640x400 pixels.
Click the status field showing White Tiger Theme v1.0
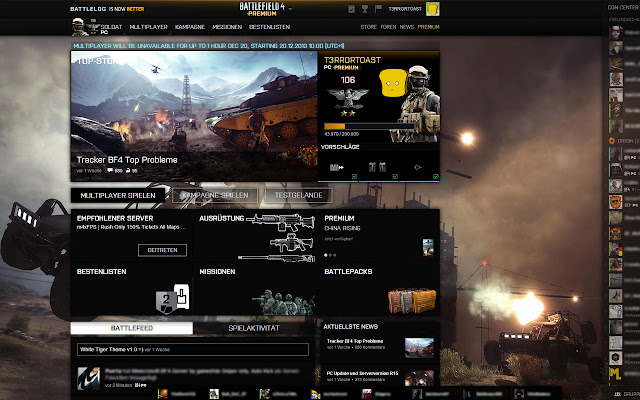[x=193, y=349]
